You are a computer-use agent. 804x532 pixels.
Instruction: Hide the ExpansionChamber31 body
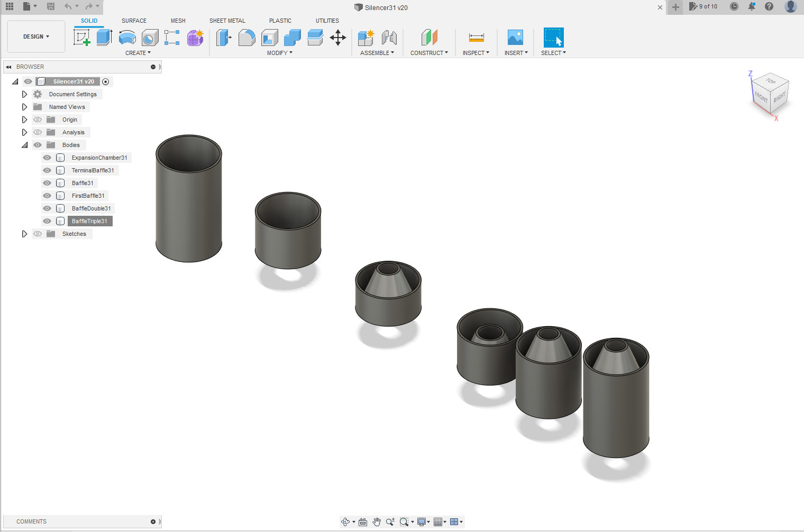[x=47, y=158]
